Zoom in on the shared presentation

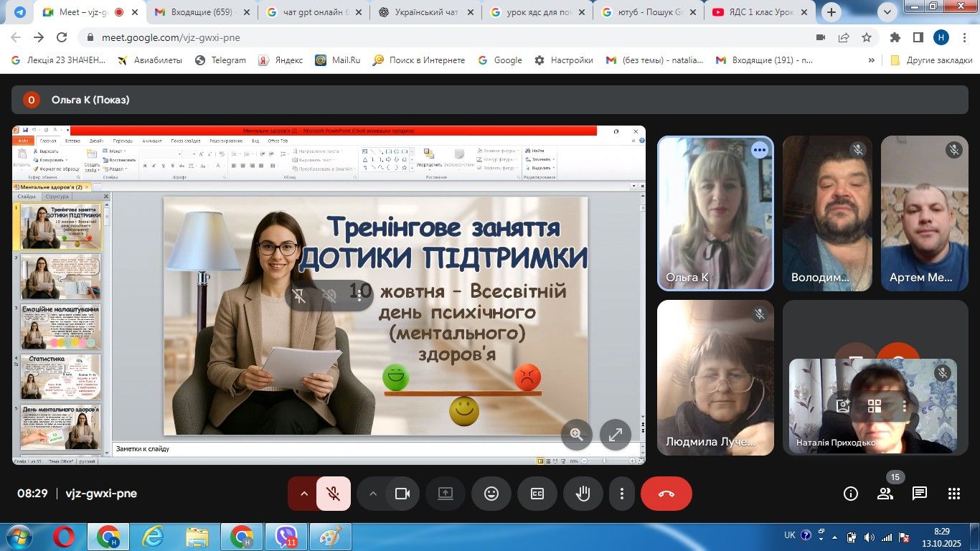(576, 435)
